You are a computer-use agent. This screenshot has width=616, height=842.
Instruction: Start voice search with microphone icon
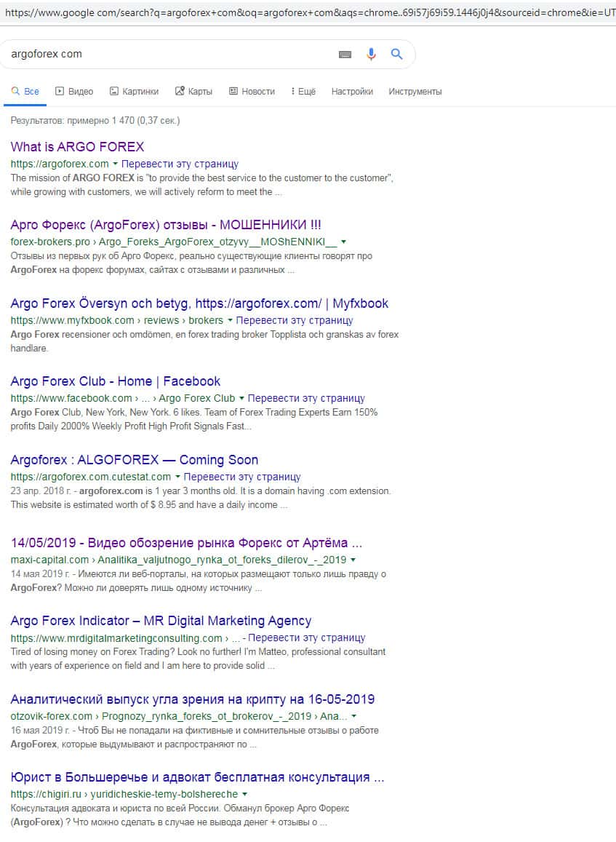pos(371,54)
